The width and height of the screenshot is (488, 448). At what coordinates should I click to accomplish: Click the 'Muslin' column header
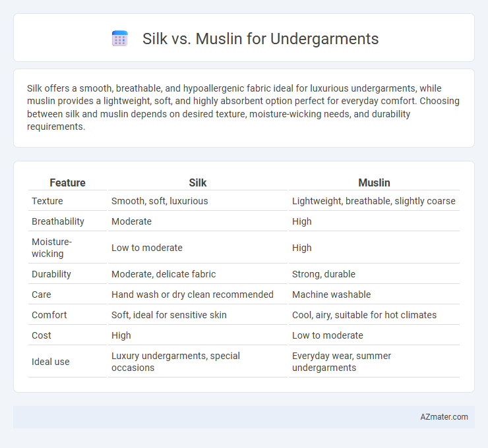point(374,182)
